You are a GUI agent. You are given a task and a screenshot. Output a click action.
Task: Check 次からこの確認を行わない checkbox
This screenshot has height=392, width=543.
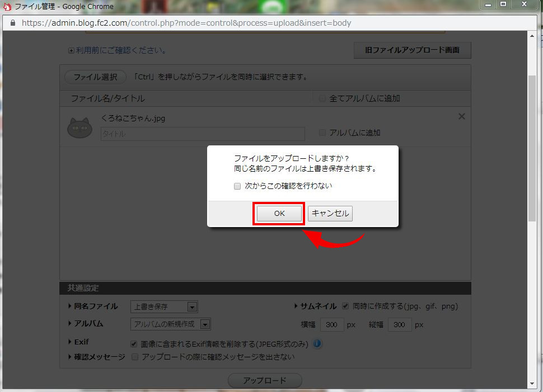tap(237, 186)
